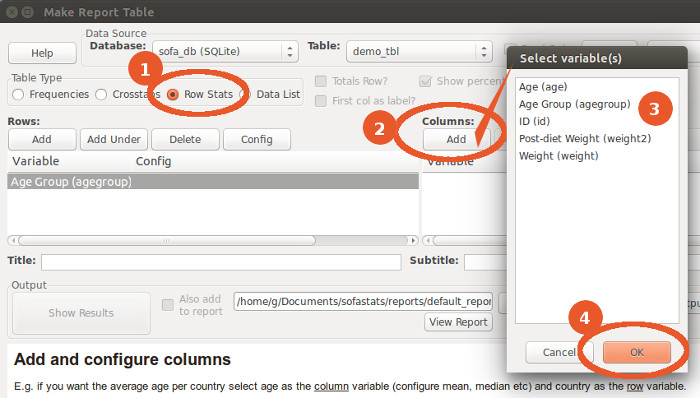Image resolution: width=700 pixels, height=398 pixels.
Task: Expand the Table dropdown demo_tbl
Action: coord(419,52)
